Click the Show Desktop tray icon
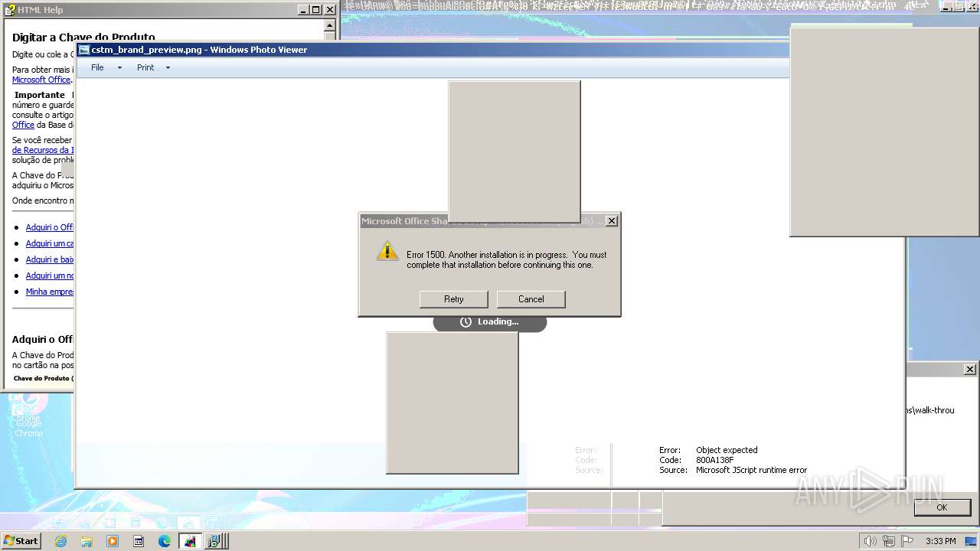 pyautogui.click(x=971, y=541)
